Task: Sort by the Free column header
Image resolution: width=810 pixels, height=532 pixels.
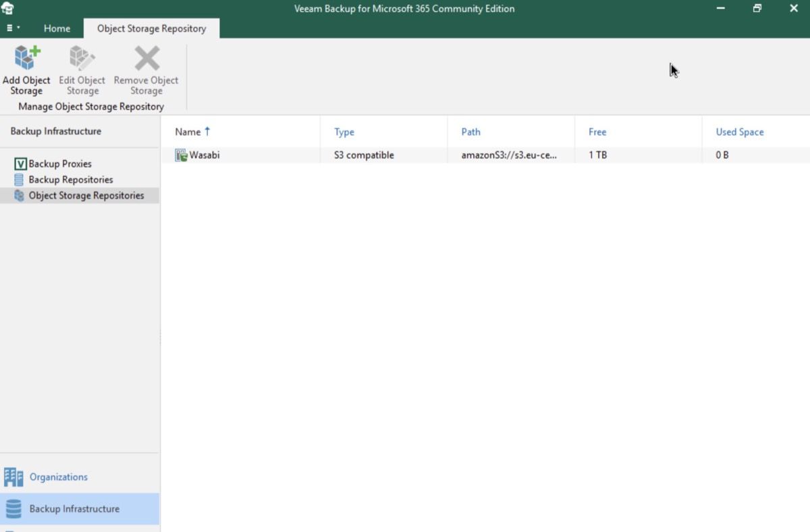Action: click(x=638, y=132)
